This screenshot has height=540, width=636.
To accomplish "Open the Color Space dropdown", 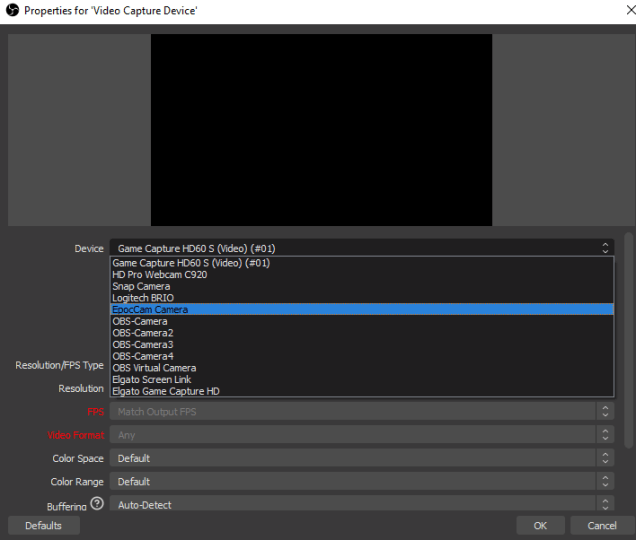I will 361,458.
